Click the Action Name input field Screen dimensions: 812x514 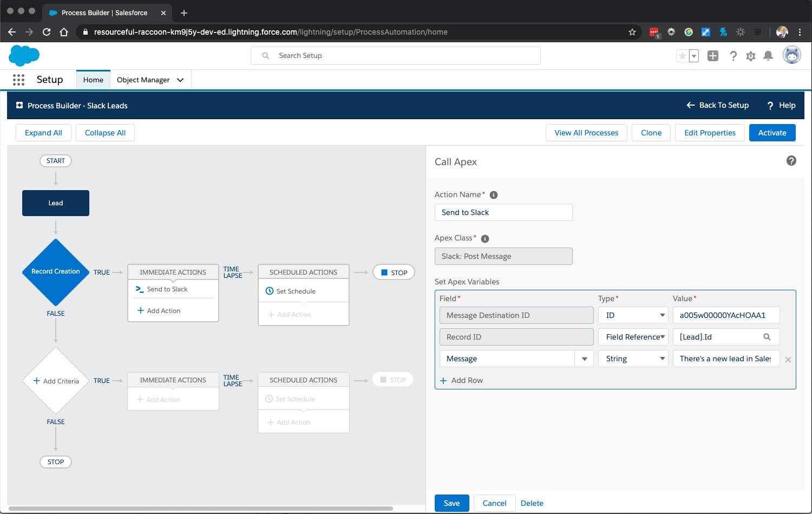[x=503, y=212]
